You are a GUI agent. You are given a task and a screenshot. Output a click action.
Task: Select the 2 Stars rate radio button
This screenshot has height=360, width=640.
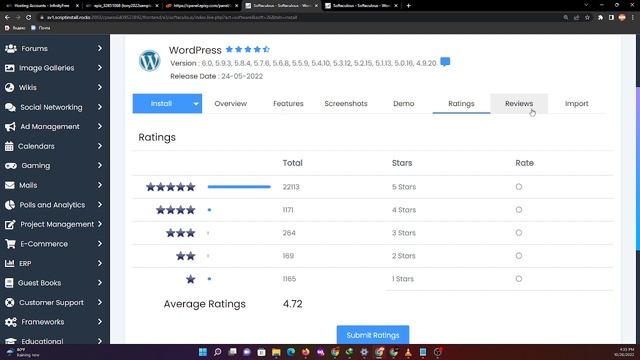(x=519, y=256)
